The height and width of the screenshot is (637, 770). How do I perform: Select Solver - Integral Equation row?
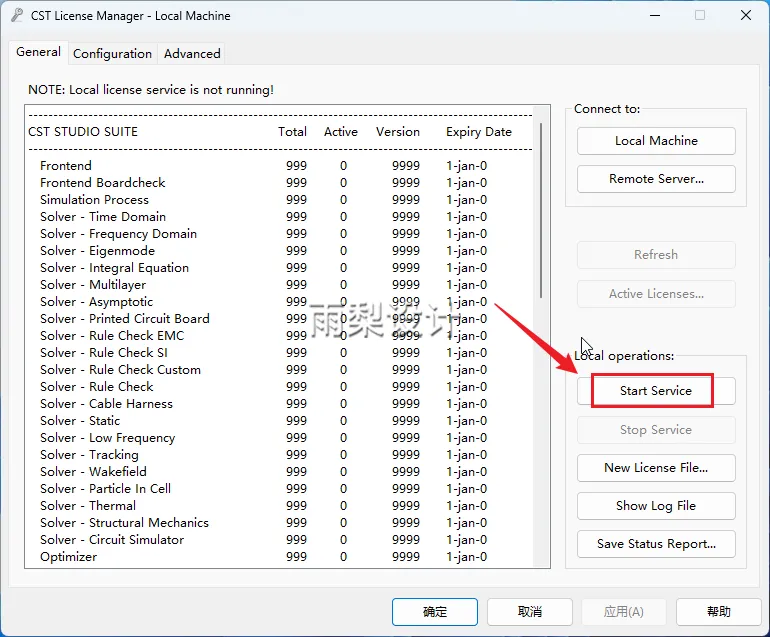[x=263, y=268]
